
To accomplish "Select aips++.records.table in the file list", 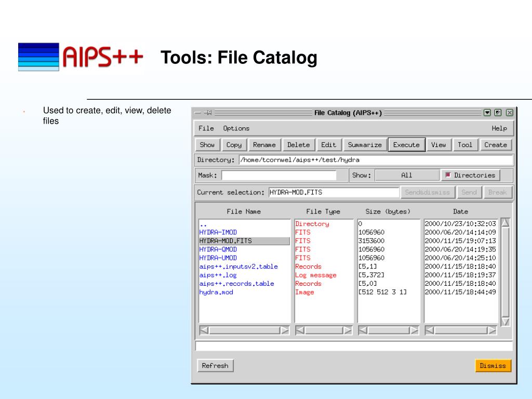I will pyautogui.click(x=244, y=283).
